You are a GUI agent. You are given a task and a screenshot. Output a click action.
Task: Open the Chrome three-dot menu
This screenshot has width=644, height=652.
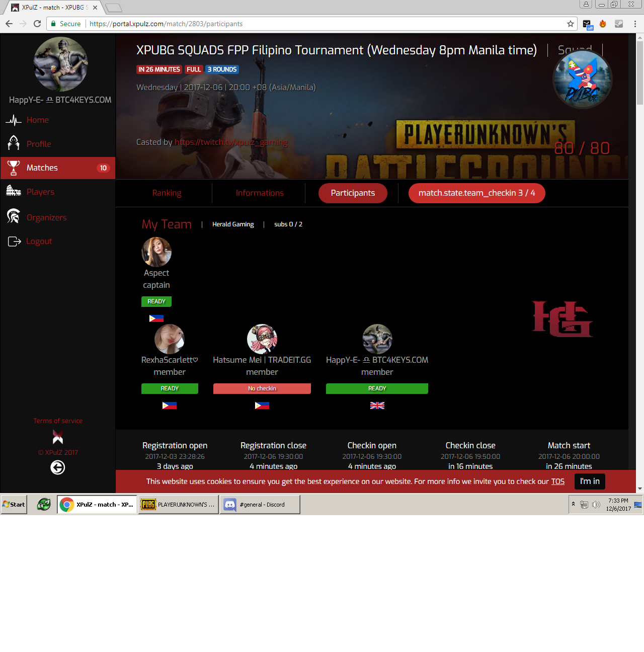pos(635,24)
